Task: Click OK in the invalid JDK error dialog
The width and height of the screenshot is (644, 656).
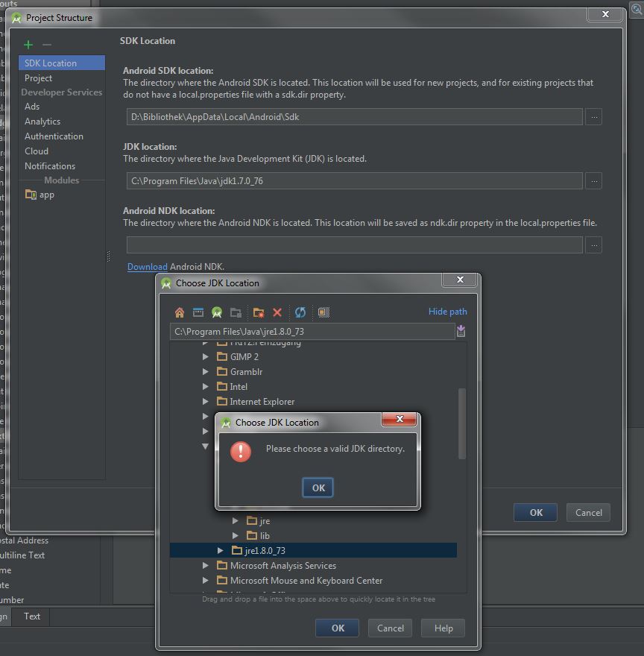Action: (318, 488)
